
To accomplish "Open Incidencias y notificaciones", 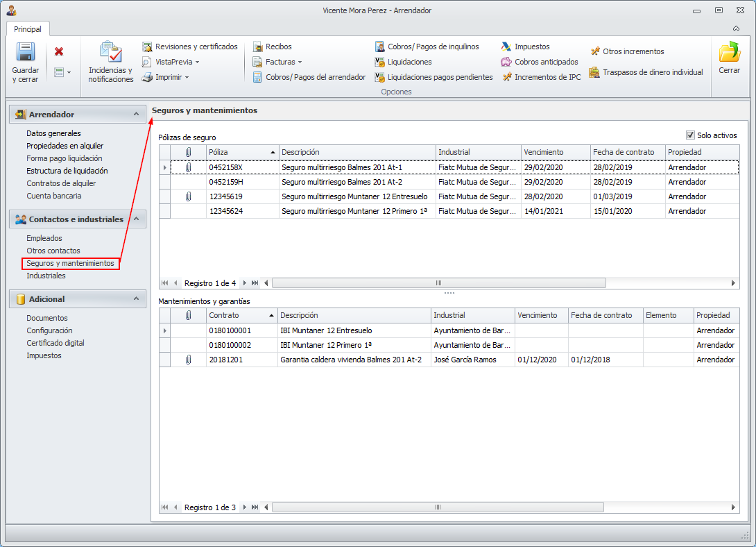I will point(111,53).
